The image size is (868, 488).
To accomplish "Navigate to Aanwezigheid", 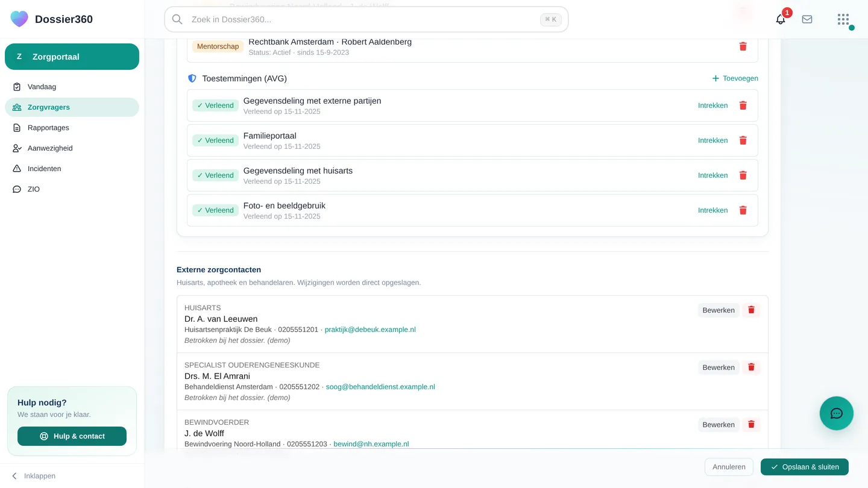I will [x=72, y=148].
